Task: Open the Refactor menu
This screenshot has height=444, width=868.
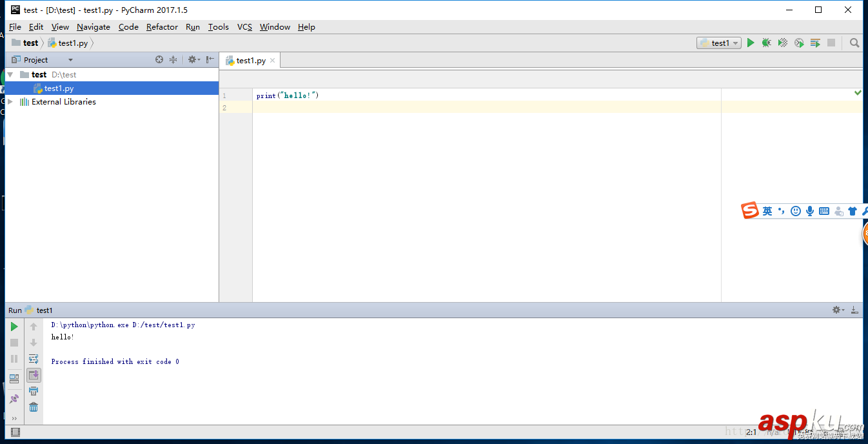Action: 162,27
